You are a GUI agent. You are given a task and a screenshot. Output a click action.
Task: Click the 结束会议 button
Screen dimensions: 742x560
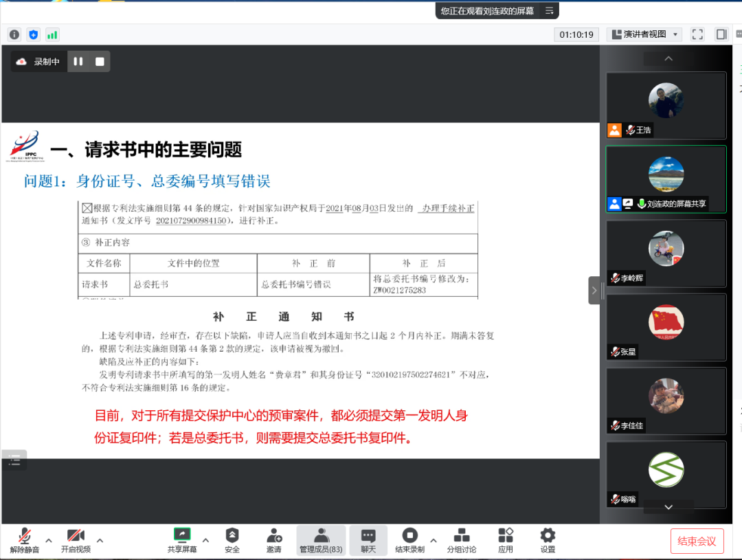coord(697,541)
